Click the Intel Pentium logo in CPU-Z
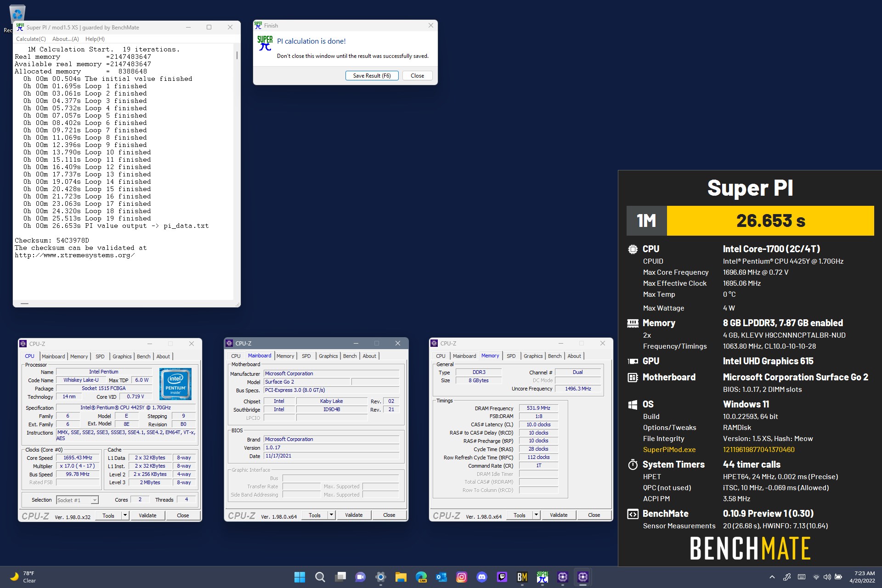Screen dimensions: 882x588 (x=175, y=384)
